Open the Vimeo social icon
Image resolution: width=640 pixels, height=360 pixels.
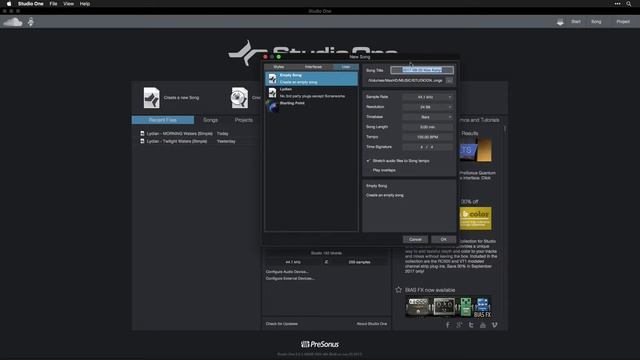pyautogui.click(x=495, y=325)
